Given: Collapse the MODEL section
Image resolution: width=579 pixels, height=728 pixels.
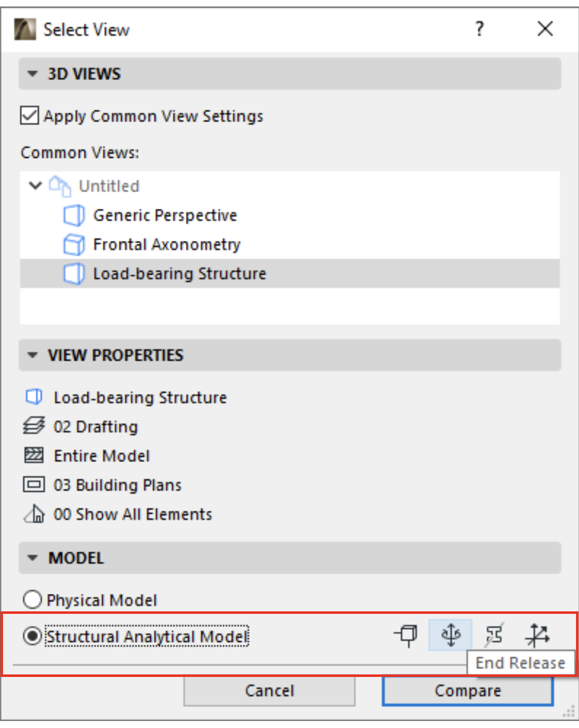Looking at the screenshot, I should pyautogui.click(x=33, y=558).
